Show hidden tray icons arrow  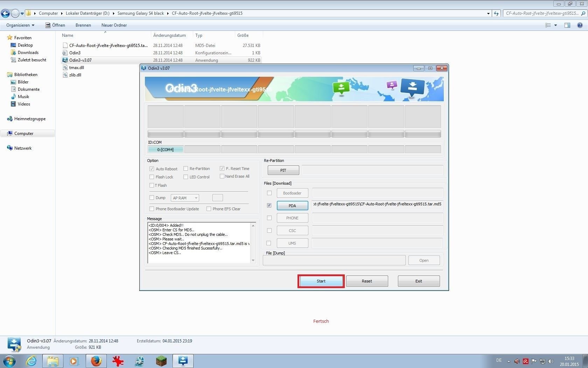(509, 361)
